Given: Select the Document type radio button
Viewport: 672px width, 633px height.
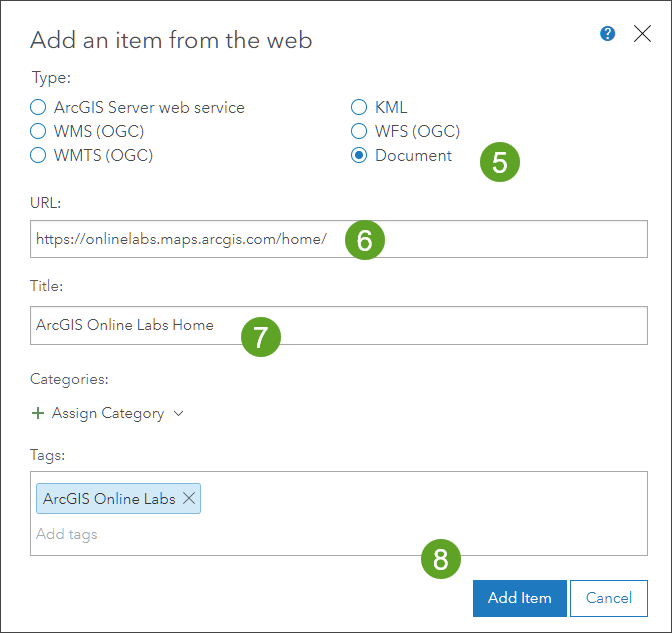Looking at the screenshot, I should (359, 155).
